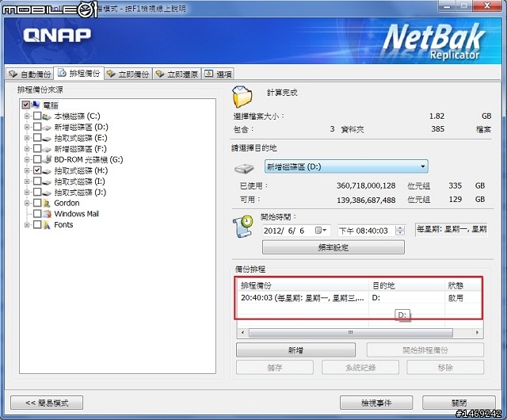This screenshot has height=420, width=507.
Task: Click the schedule clock scroll icon
Action: pos(243,226)
